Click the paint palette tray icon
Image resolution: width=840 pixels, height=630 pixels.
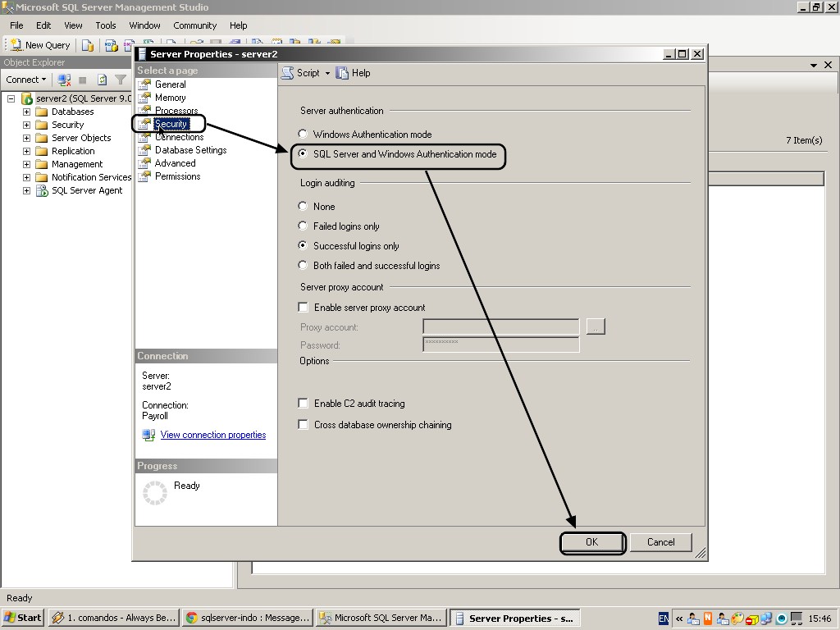click(x=737, y=619)
